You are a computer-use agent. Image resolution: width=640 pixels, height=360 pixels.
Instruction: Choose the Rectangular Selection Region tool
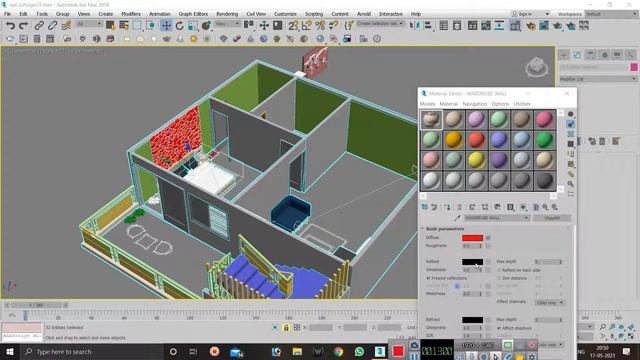click(137, 26)
